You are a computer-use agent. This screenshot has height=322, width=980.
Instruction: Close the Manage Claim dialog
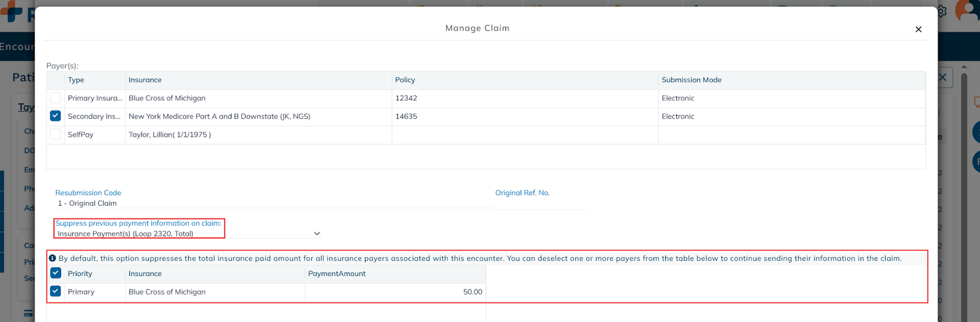click(918, 29)
